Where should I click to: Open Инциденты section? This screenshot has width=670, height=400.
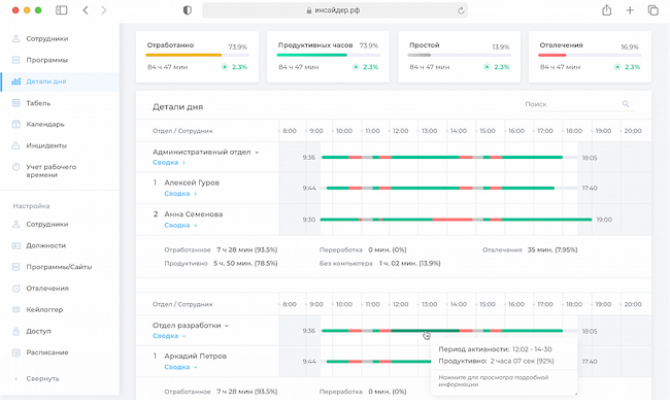[47, 145]
